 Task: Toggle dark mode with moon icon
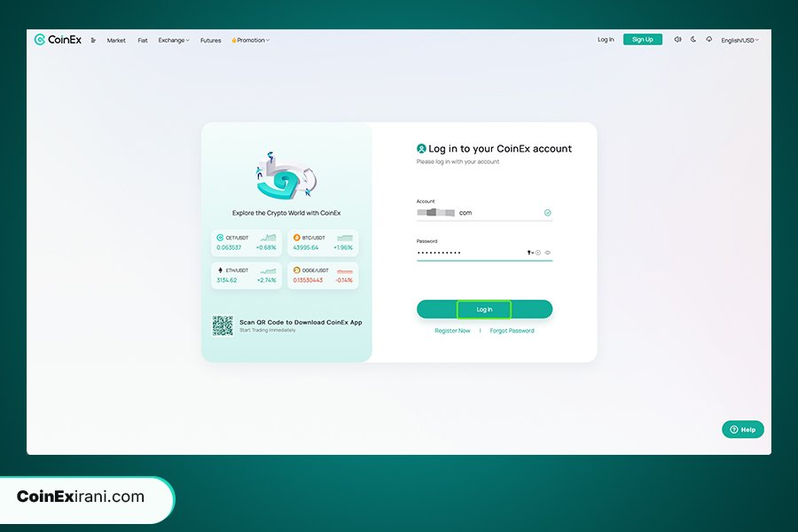693,39
